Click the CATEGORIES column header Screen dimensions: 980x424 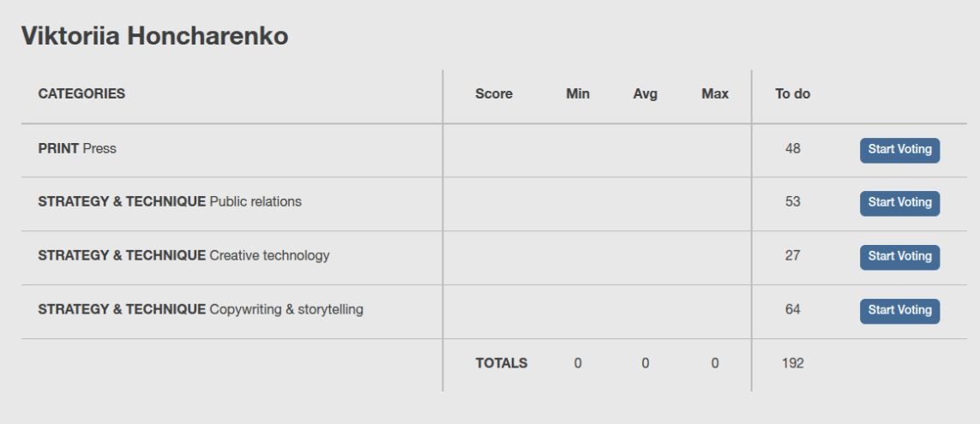point(81,93)
